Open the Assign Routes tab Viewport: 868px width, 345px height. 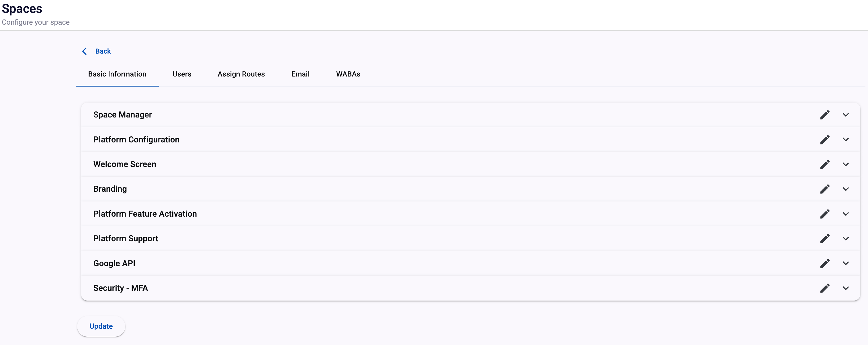pos(241,74)
